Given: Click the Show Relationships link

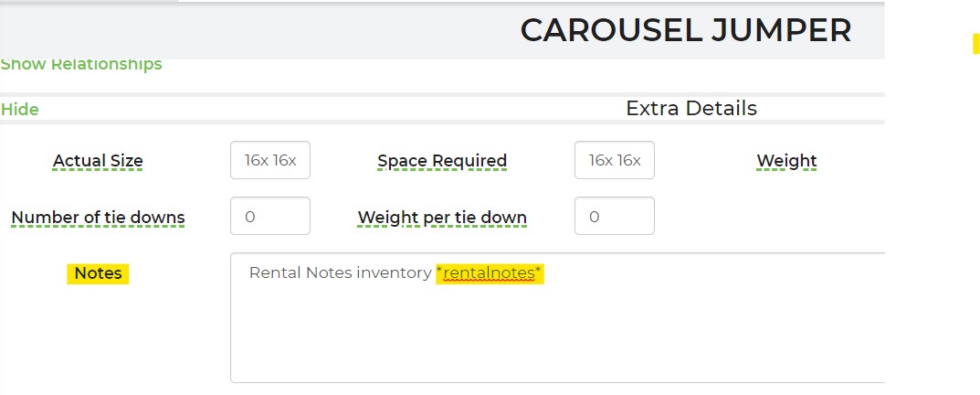Looking at the screenshot, I should pyautogui.click(x=81, y=64).
